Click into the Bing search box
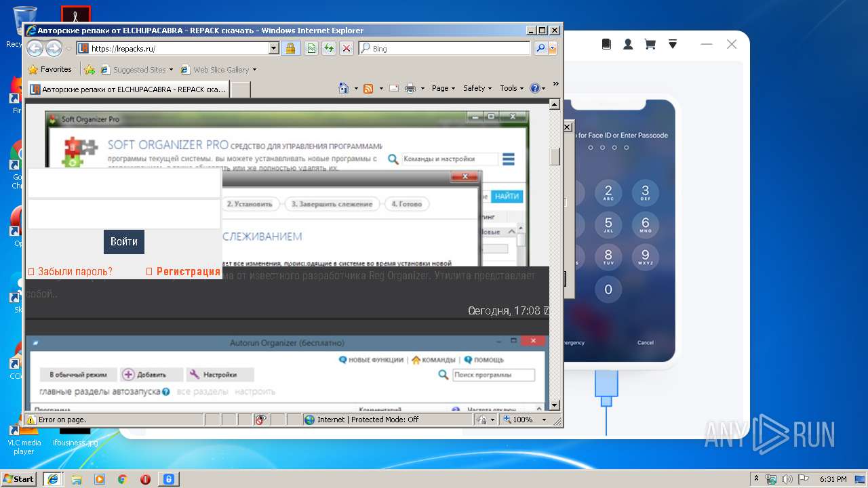The image size is (868, 488). [444, 48]
